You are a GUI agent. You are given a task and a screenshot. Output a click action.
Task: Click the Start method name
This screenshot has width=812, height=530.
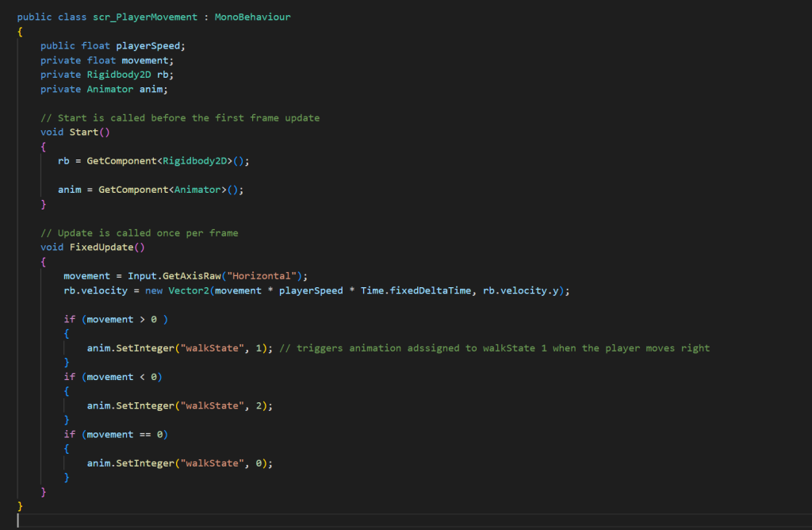84,132
